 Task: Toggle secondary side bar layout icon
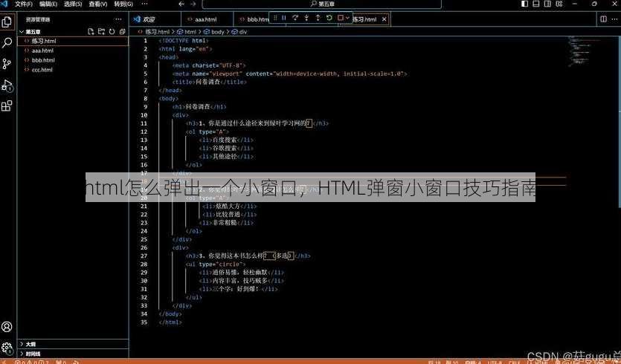click(x=547, y=4)
